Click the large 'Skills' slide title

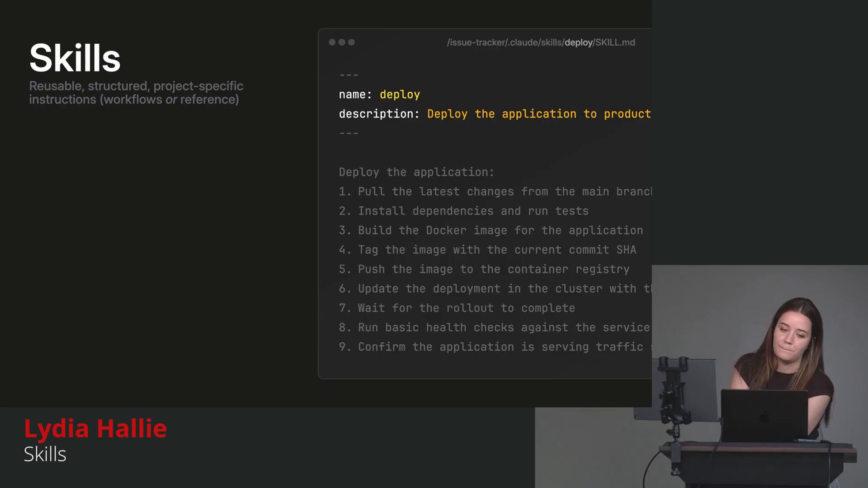(75, 58)
